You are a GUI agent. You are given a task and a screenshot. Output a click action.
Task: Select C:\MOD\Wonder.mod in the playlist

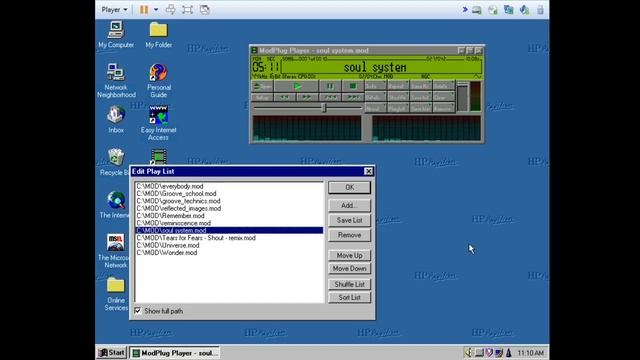(229, 253)
